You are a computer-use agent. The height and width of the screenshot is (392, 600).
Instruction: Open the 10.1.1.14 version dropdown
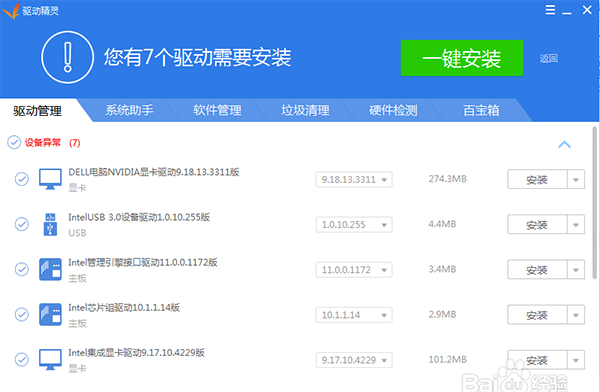354,315
